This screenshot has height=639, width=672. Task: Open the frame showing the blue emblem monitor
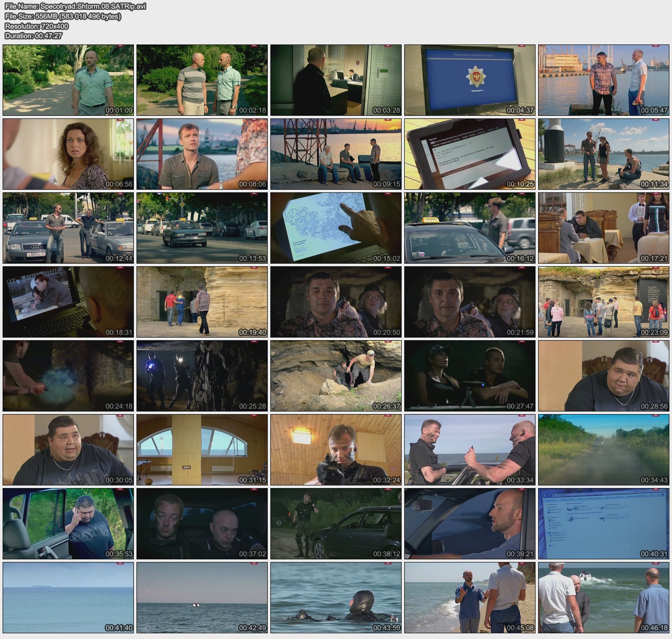pos(469,80)
